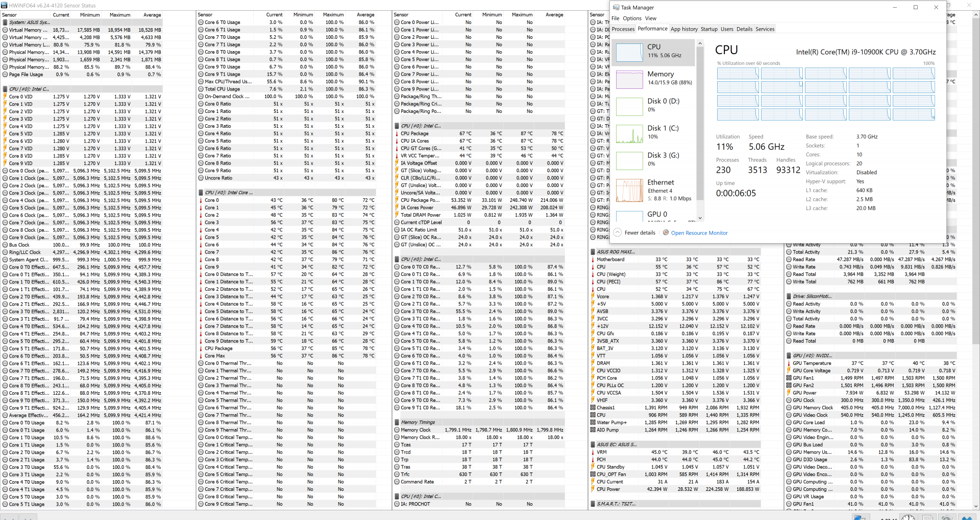Click the lightning icon beside BAT_3V

click(x=593, y=348)
